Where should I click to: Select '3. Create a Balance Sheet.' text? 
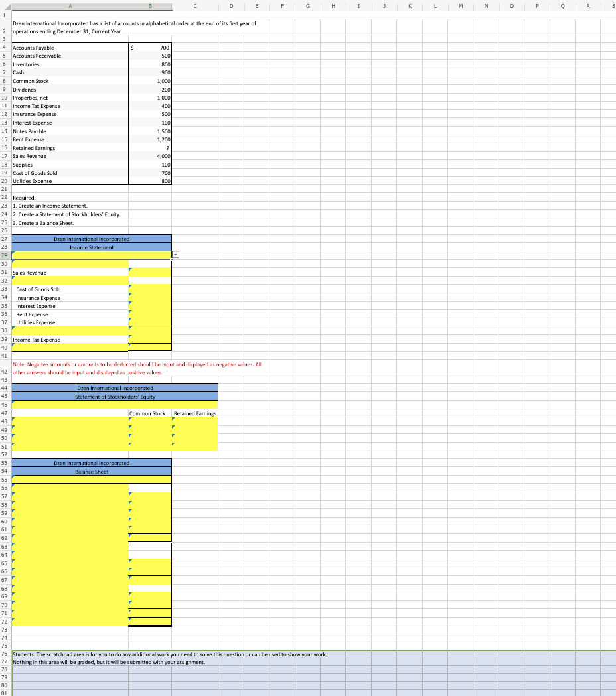click(x=44, y=223)
